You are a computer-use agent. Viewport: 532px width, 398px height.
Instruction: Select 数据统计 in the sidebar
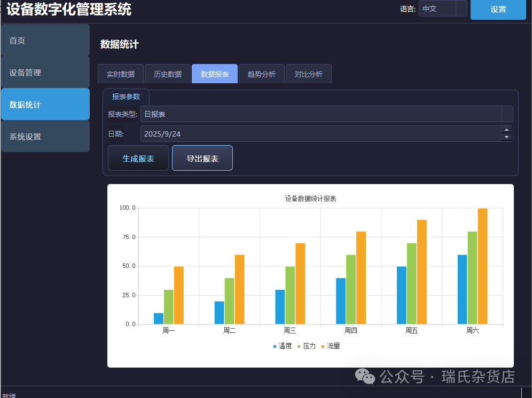pos(45,104)
